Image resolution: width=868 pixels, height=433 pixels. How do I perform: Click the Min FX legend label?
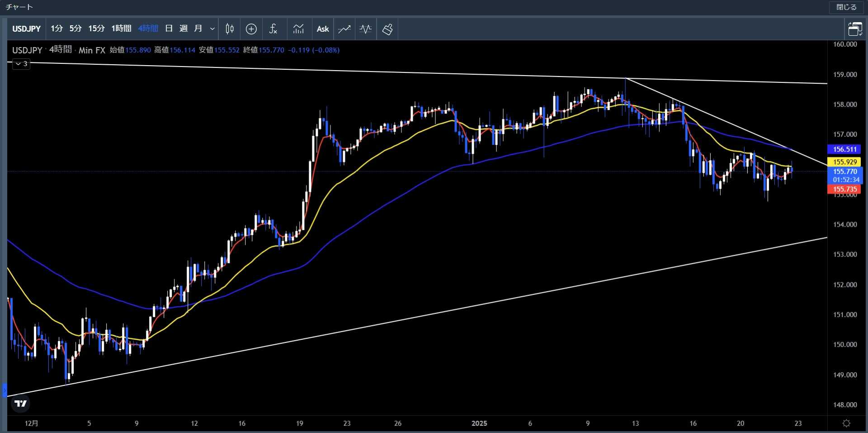click(92, 50)
